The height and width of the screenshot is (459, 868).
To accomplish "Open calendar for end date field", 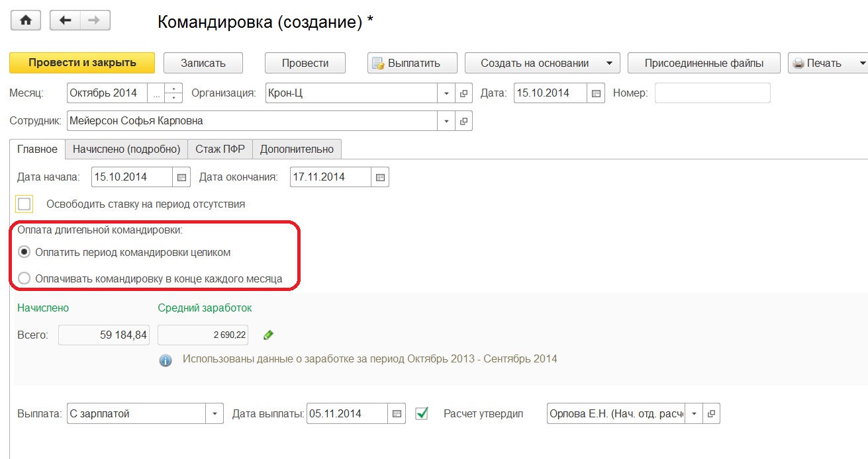I will (x=380, y=177).
